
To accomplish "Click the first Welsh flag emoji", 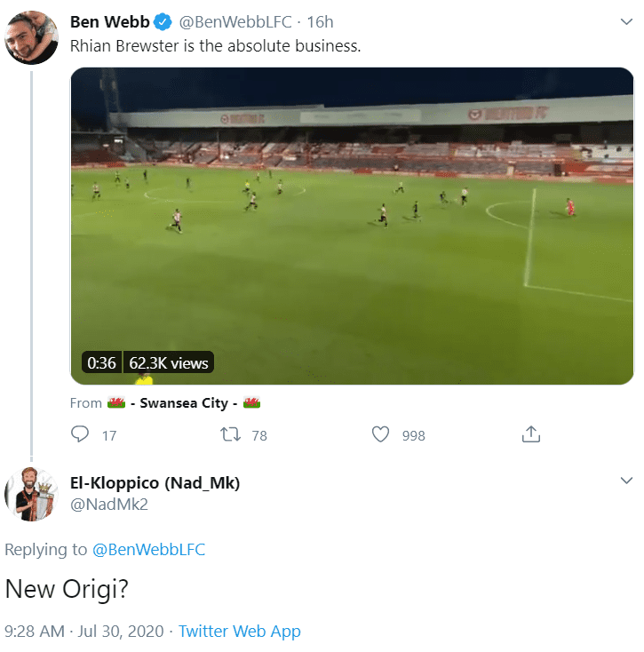I will pyautogui.click(x=116, y=402).
